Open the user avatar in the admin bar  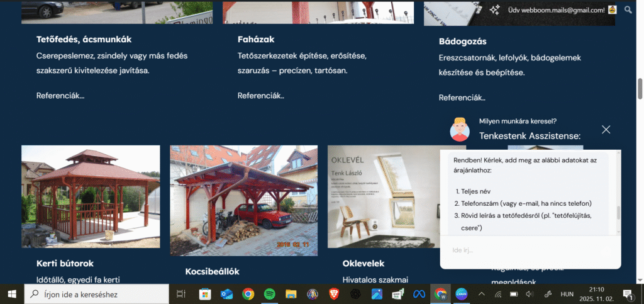point(613,10)
